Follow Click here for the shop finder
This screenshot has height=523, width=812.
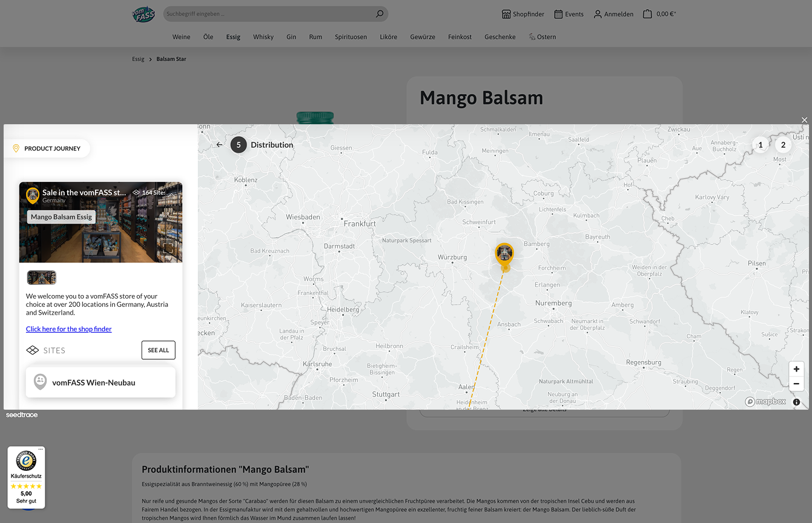[69, 329]
